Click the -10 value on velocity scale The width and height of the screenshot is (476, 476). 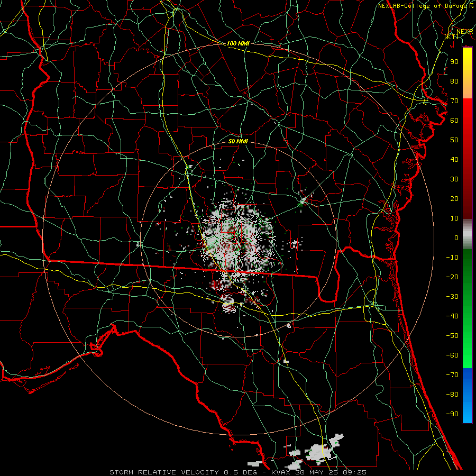[x=452, y=258]
